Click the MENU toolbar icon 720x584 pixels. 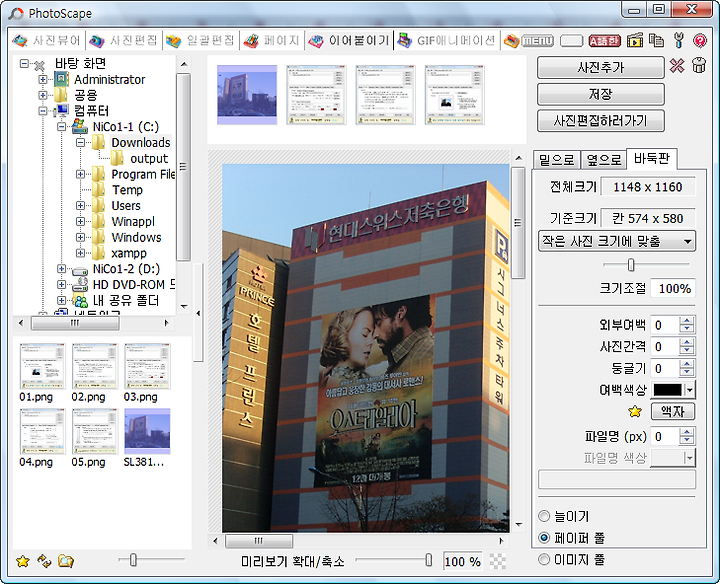(538, 41)
